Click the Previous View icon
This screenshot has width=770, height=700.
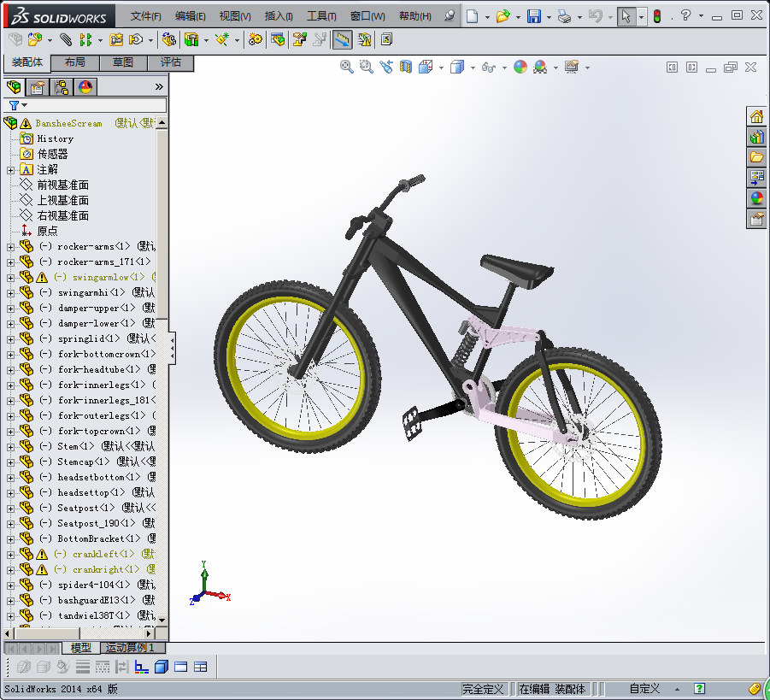coord(386,67)
